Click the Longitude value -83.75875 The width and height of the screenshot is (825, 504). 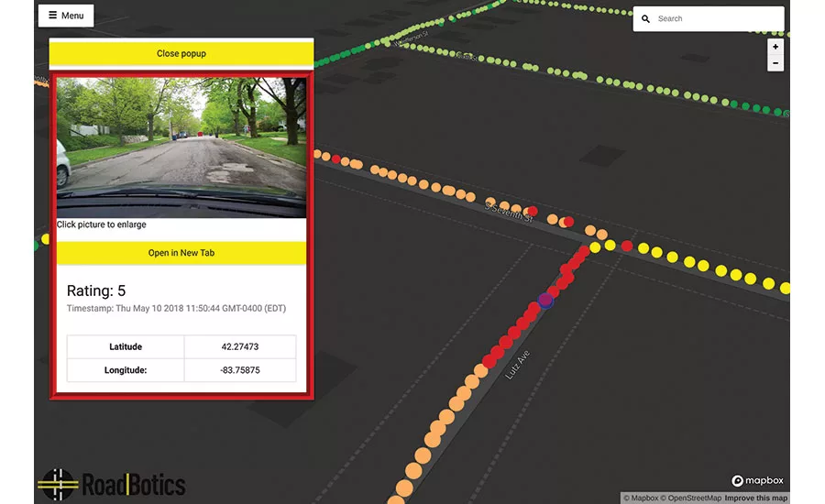tap(240, 370)
